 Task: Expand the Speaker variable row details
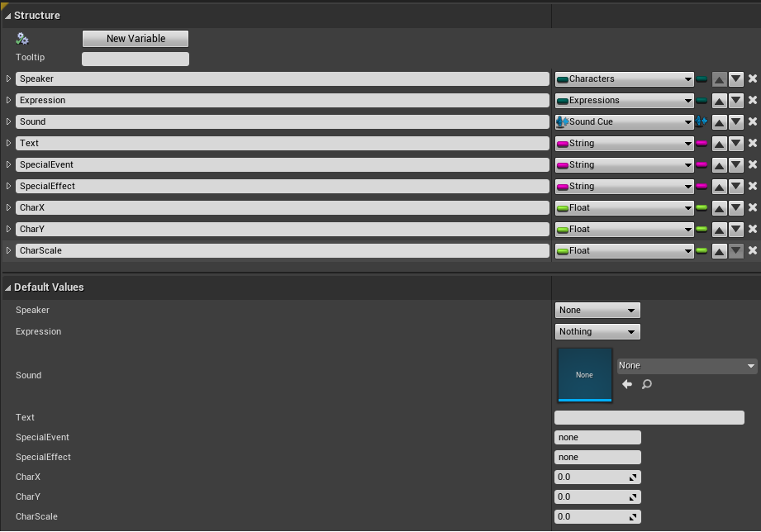coord(7,78)
